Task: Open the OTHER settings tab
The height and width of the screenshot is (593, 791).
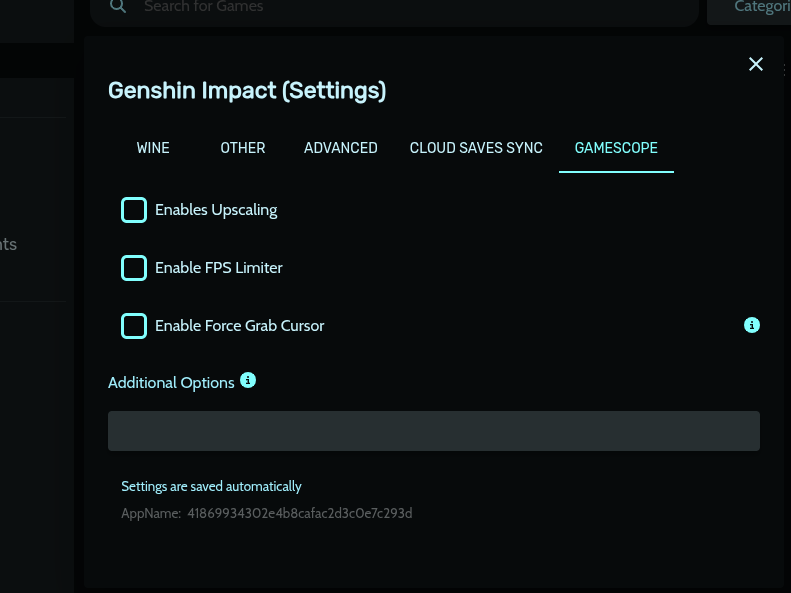Action: click(x=243, y=148)
